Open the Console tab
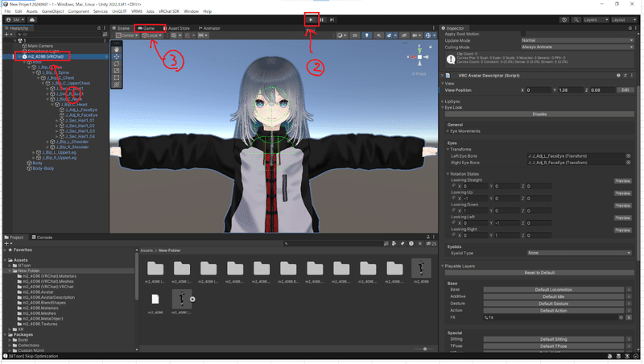This screenshot has width=644, height=364. click(x=43, y=238)
